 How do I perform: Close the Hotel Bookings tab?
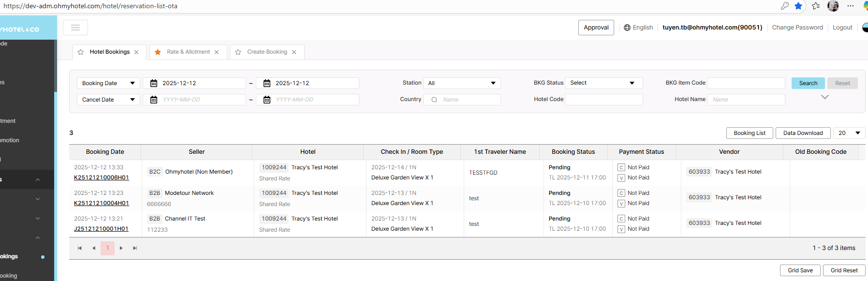click(x=136, y=52)
